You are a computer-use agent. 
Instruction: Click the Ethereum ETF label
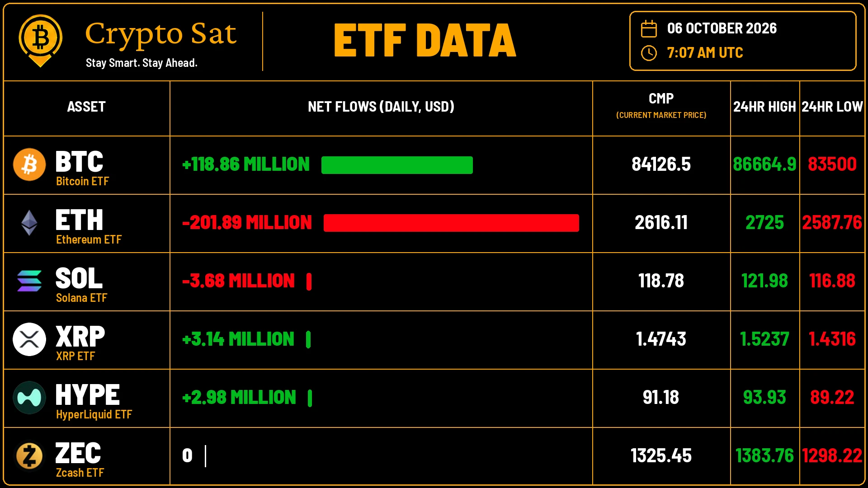point(89,239)
